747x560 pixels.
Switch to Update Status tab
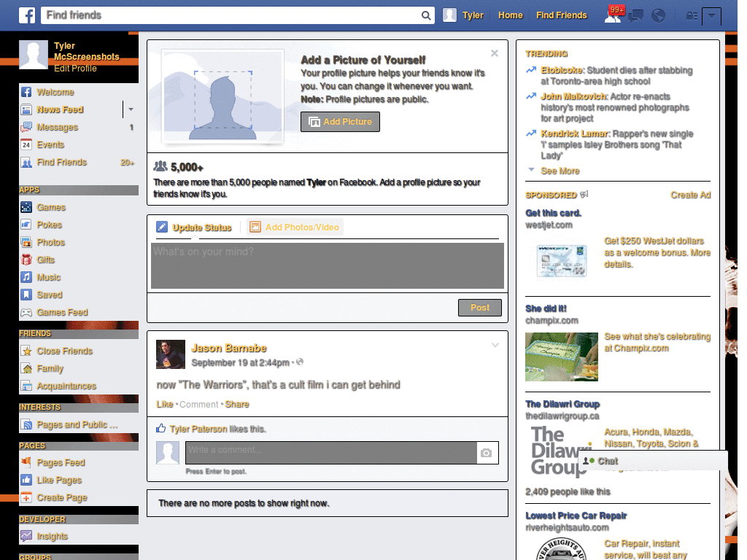(x=194, y=227)
